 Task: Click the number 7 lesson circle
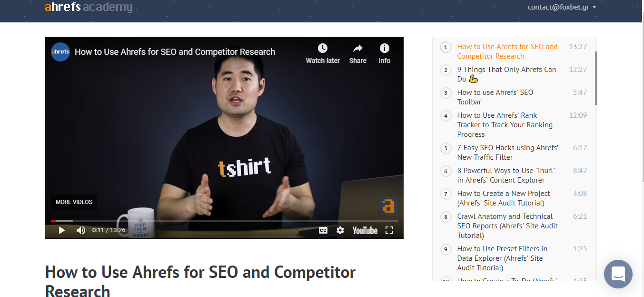(446, 194)
